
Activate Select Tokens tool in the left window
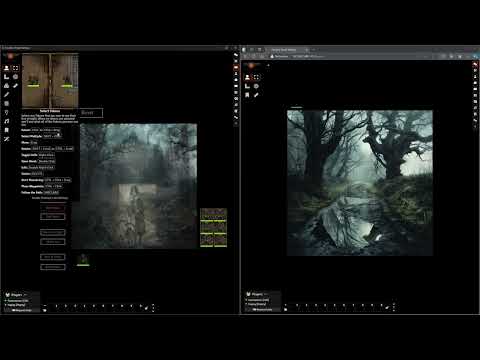pos(15,68)
